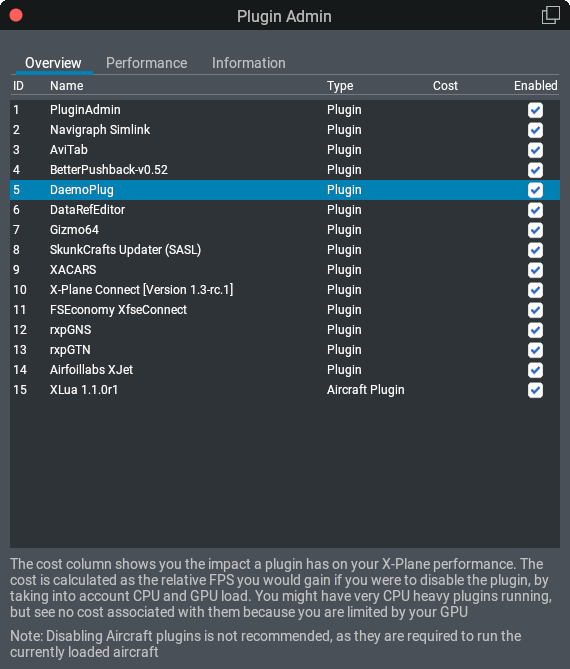This screenshot has height=669, width=570.
Task: Disable the PluginAdmin plugin checkbox
Action: [535, 110]
